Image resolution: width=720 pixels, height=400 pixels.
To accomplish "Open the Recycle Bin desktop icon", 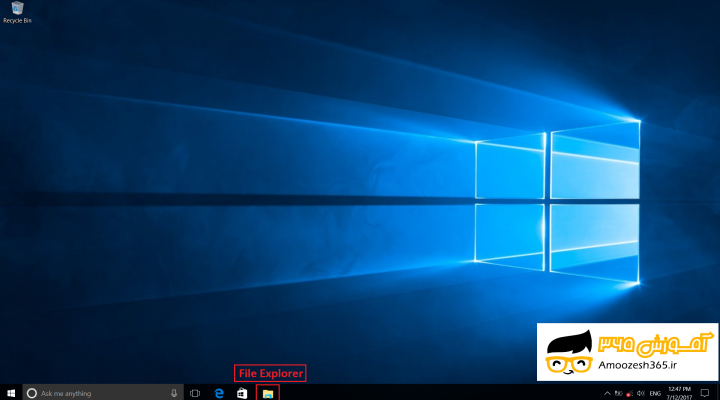I will click(x=17, y=12).
